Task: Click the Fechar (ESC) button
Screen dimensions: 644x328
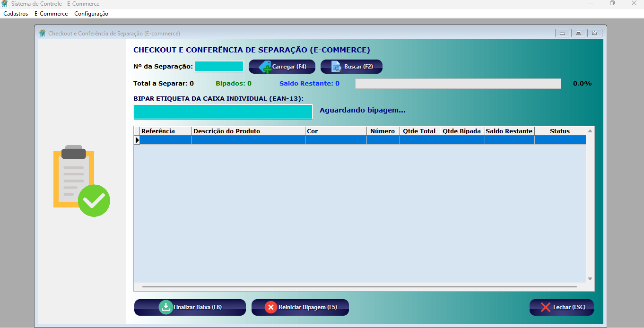Action: [x=562, y=307]
